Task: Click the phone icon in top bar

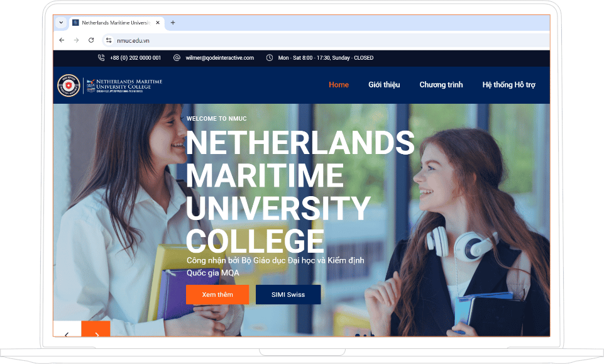Action: coord(101,57)
